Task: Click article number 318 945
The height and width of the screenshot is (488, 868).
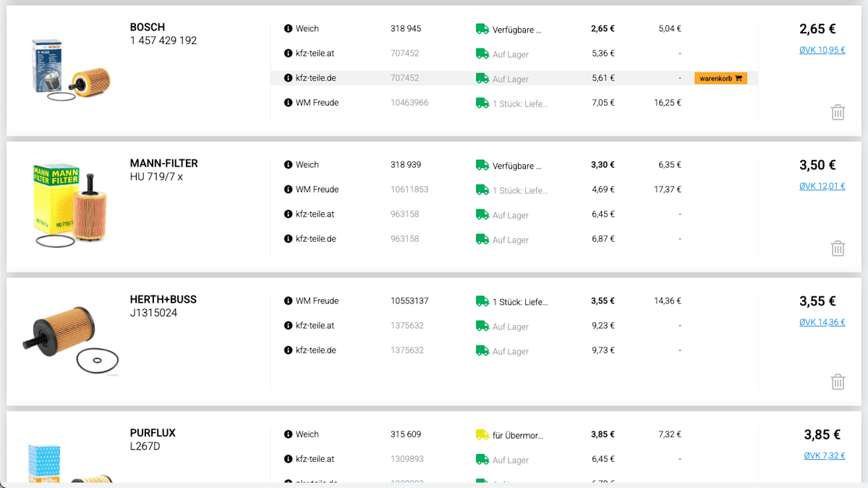Action: pos(406,29)
